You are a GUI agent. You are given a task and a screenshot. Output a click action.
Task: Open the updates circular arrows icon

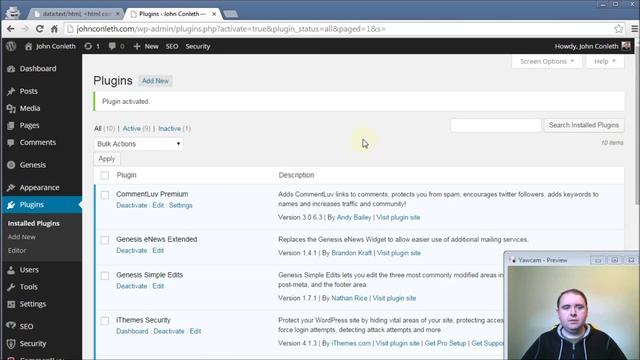(88, 46)
